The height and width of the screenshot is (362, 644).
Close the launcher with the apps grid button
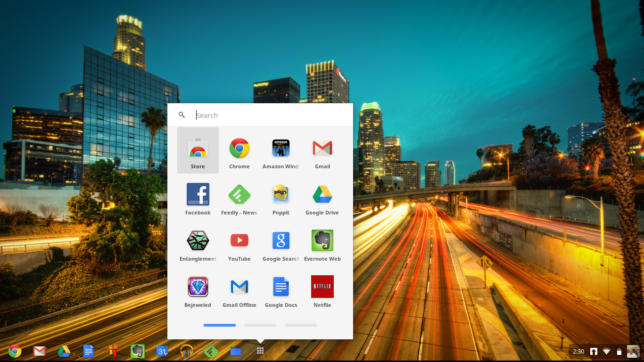coord(260,351)
